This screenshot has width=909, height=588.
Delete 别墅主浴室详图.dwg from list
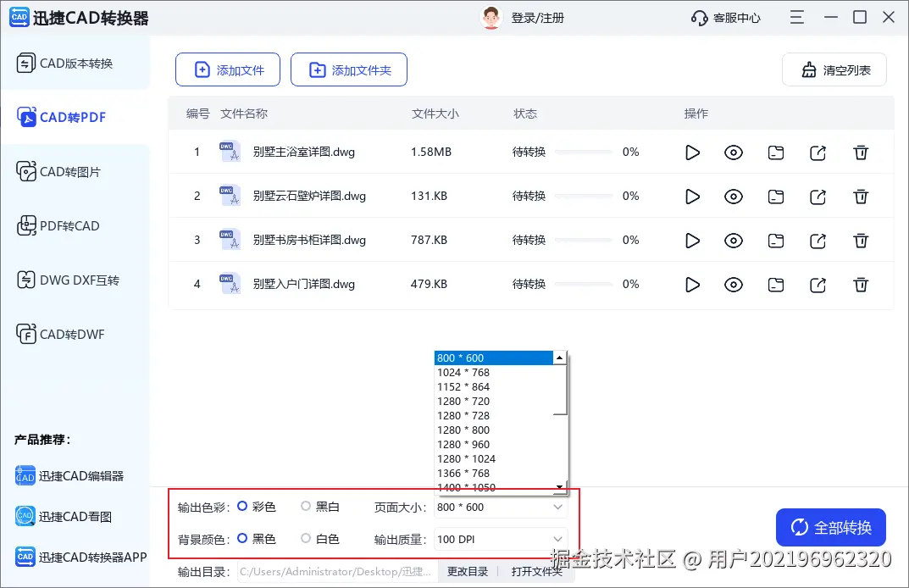(861, 153)
